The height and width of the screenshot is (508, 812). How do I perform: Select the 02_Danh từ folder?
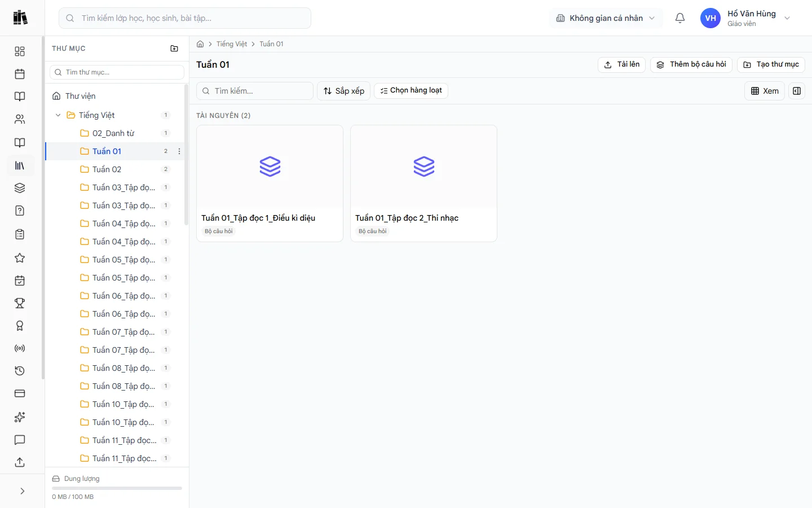click(x=114, y=133)
